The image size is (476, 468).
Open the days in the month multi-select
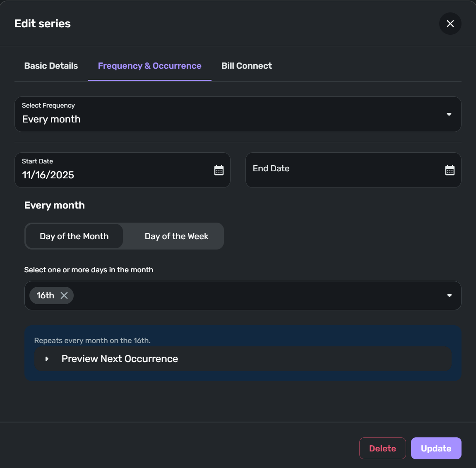[257, 295]
